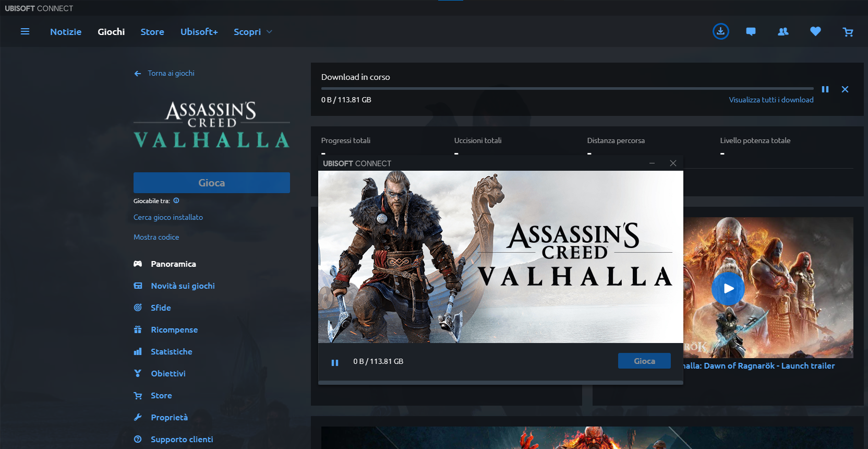Screen dimensions: 868x449
Task: Click the Panoramica gamepad icon
Action: pos(138,264)
